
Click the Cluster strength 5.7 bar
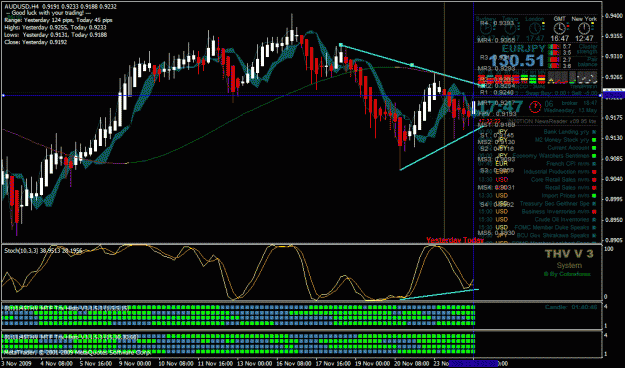554,47
